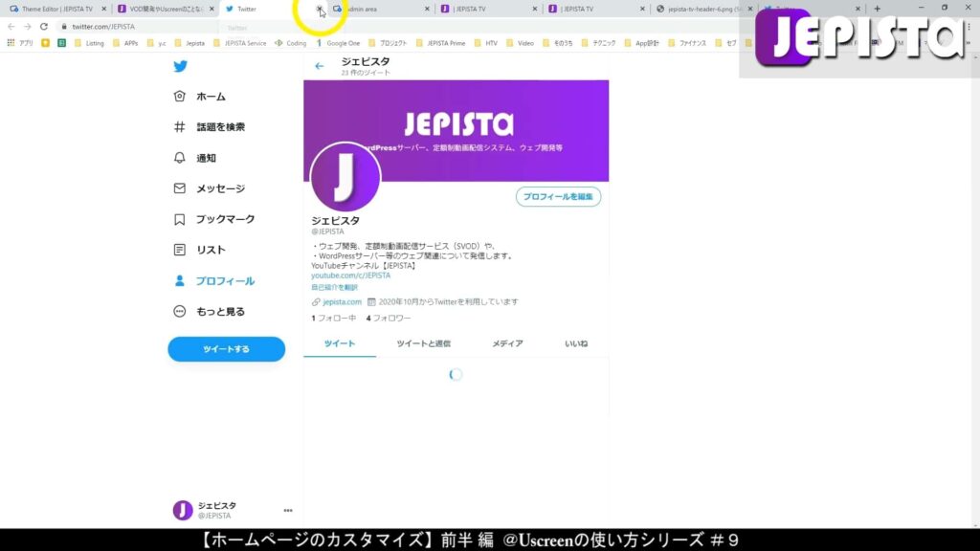Expand もっと見る (More) label in sidebar
Image resolution: width=980 pixels, height=551 pixels.
[x=221, y=312]
